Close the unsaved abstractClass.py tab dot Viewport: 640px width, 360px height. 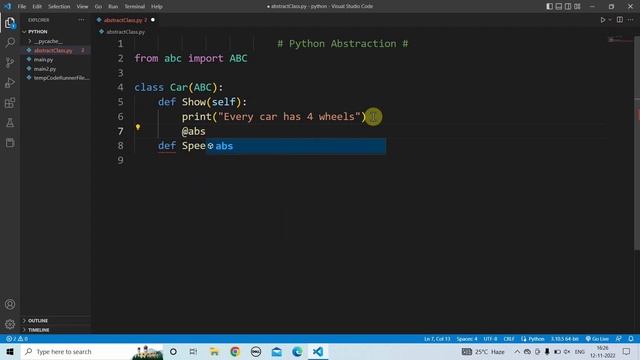point(153,20)
